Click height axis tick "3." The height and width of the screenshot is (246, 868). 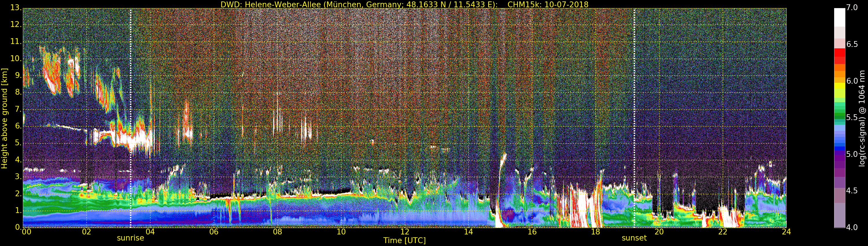18,177
